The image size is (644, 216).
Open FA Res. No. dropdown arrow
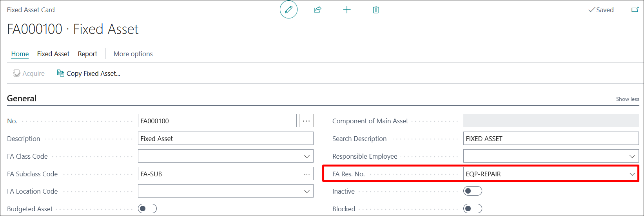coord(632,174)
